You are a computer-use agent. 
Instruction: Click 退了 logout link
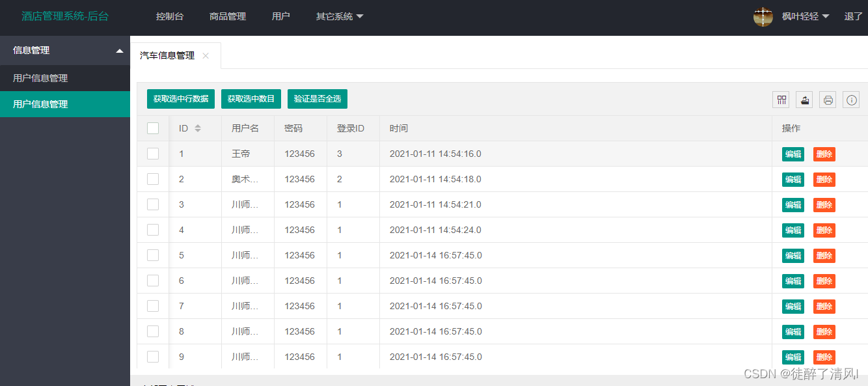[x=853, y=16]
